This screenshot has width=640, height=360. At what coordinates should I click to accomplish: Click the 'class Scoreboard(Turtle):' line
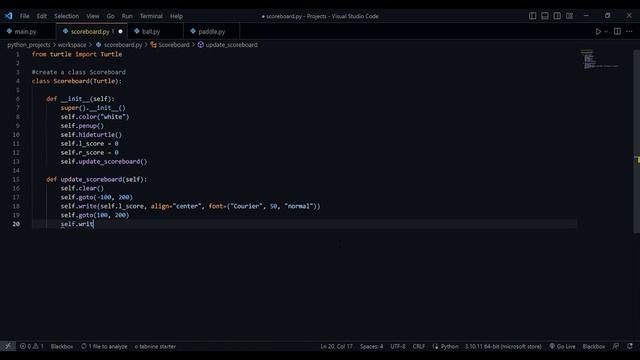pyautogui.click(x=77, y=81)
